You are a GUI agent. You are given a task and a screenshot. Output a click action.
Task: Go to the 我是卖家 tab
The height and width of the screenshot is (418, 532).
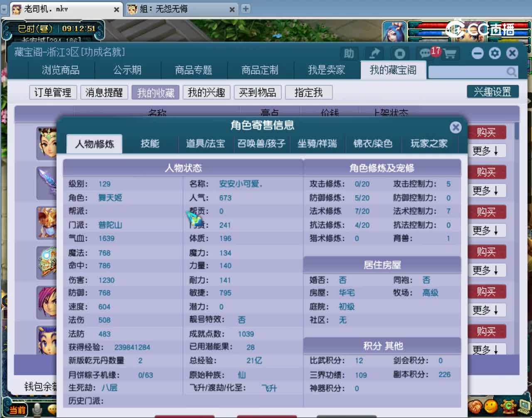click(x=327, y=70)
